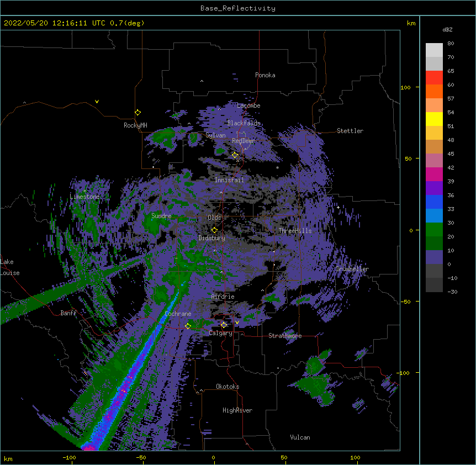Viewport: 476px width, 465px height.
Task: Click the dark gray -10 to -30 dBZ swatch
Action: pos(434,285)
